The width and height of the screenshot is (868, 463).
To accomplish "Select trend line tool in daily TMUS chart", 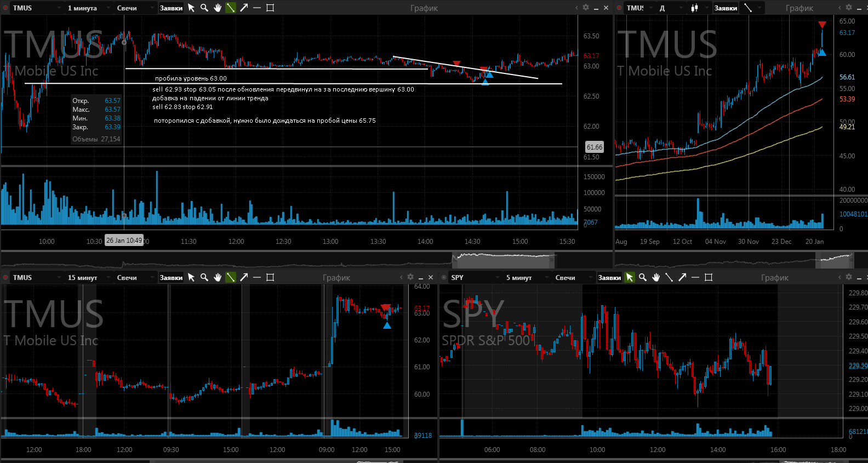I will [747, 8].
